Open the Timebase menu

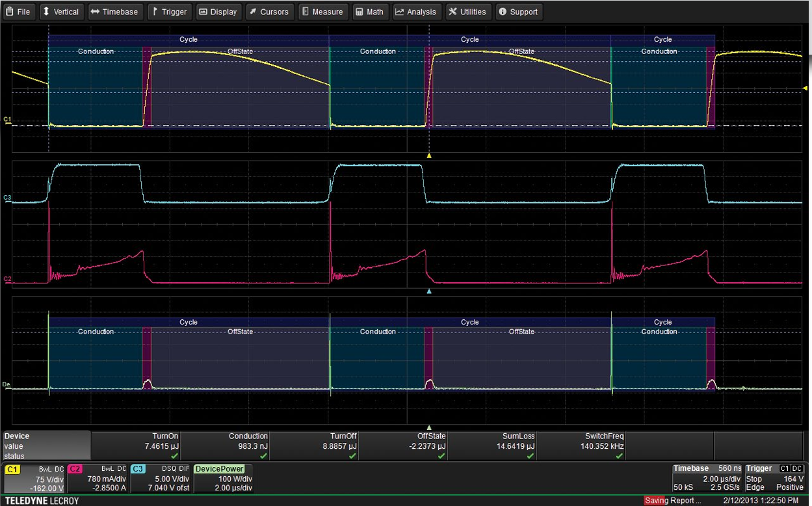[114, 12]
